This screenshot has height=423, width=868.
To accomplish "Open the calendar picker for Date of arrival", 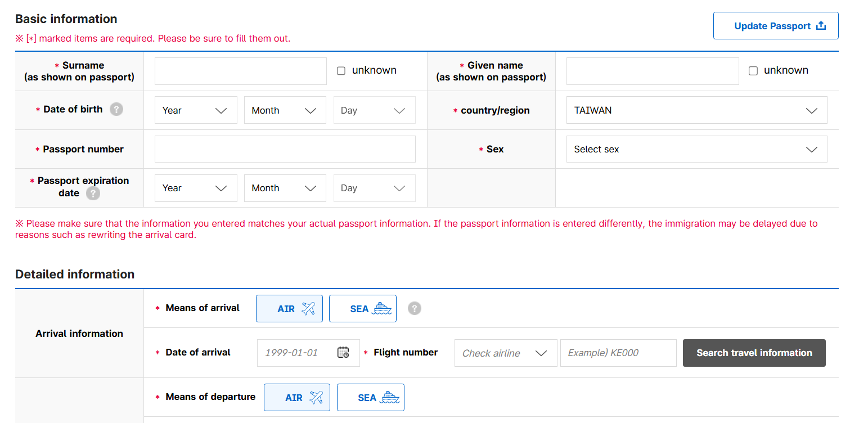I will tap(343, 353).
